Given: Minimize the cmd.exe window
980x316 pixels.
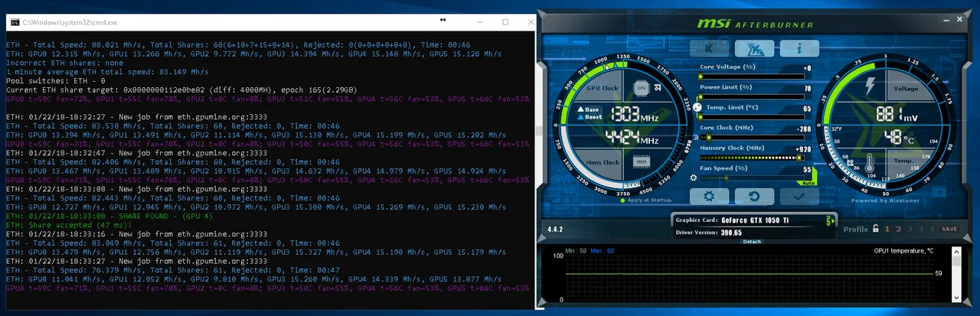Looking at the screenshot, I should point(479,23).
